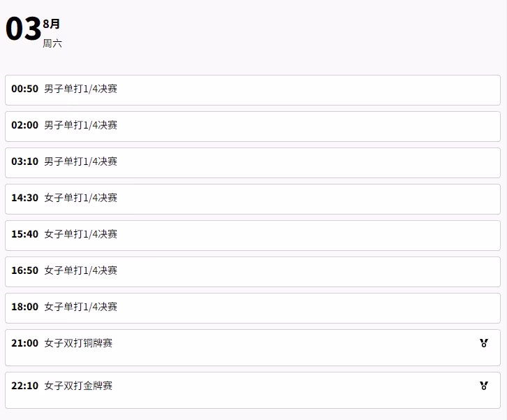Viewport: 507px width, 420px height.
Task: Click the 周六 weekday label
Action: pyautogui.click(x=52, y=43)
